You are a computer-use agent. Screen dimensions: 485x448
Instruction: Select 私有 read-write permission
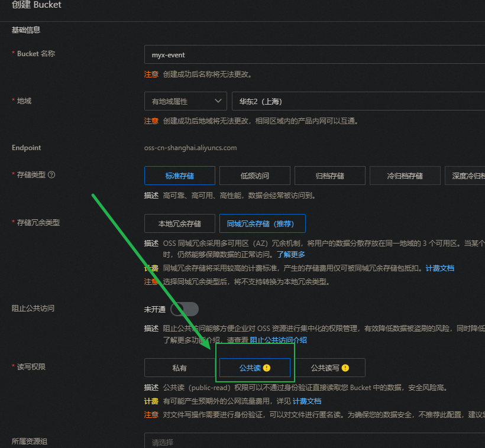click(x=179, y=368)
